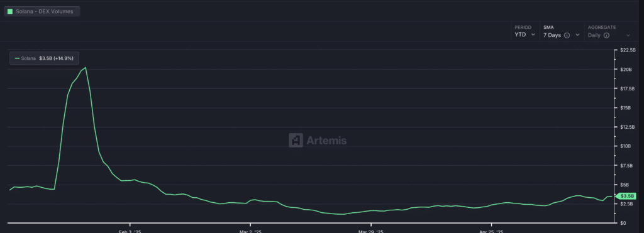Click the $10B y-axis label
This screenshot has height=233, width=644.
[626, 146]
